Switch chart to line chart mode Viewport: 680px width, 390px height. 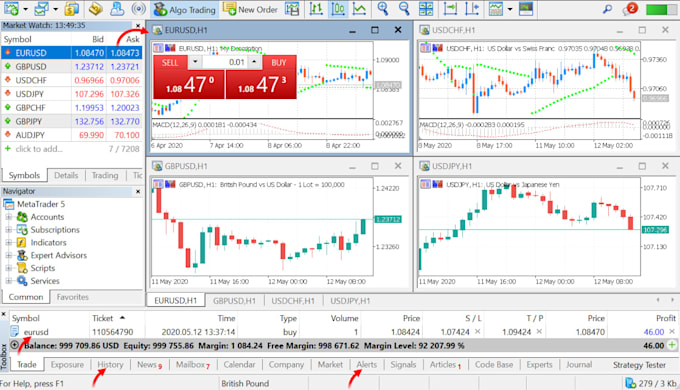tap(359, 9)
